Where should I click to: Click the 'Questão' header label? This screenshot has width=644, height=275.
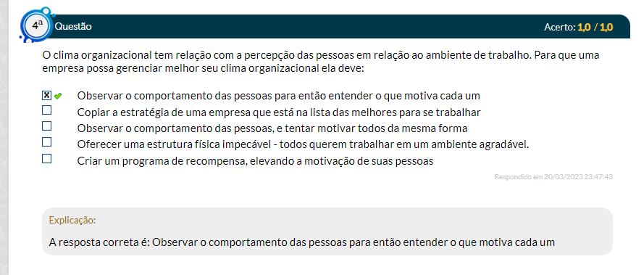point(73,26)
